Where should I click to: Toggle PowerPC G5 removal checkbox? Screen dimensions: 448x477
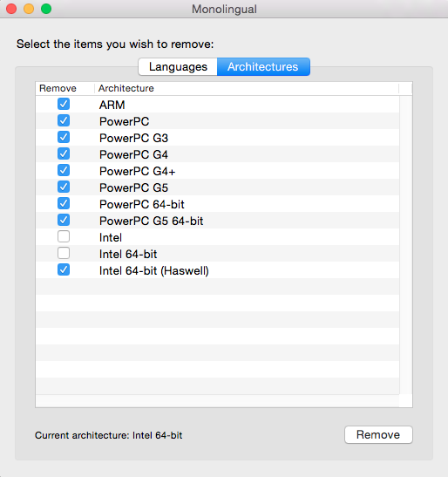click(64, 187)
